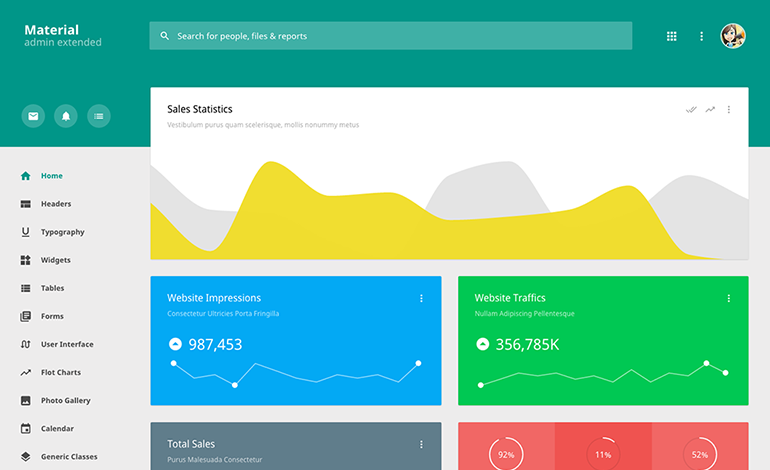Viewport: 770px width, 470px height.
Task: Open Headers menu item
Action: pyautogui.click(x=56, y=204)
